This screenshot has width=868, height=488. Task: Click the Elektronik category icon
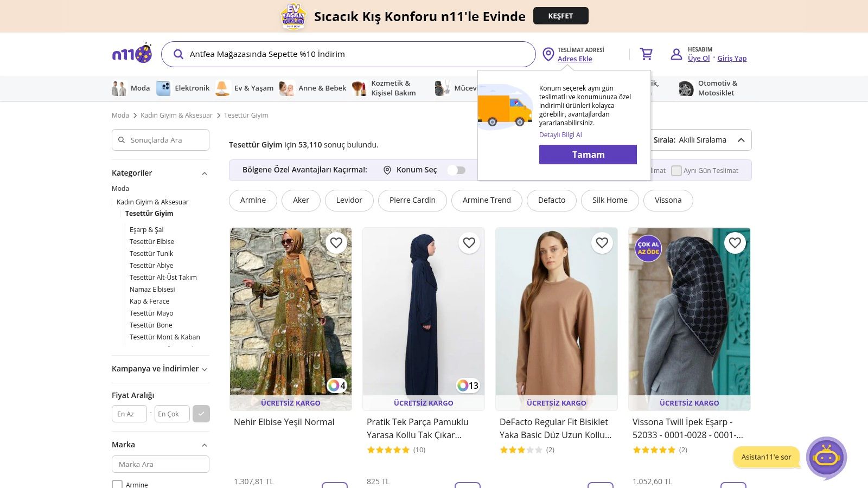163,88
